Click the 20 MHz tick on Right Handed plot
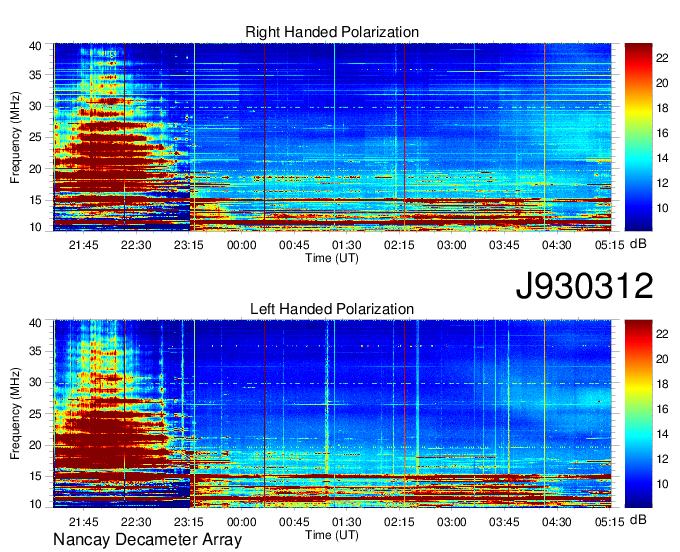680x552 pixels. (x=35, y=169)
